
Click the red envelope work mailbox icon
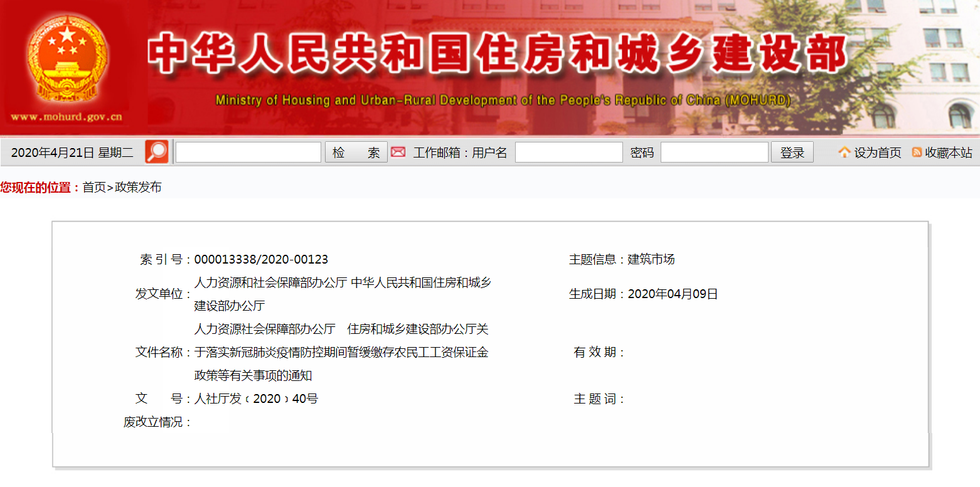pyautogui.click(x=398, y=152)
